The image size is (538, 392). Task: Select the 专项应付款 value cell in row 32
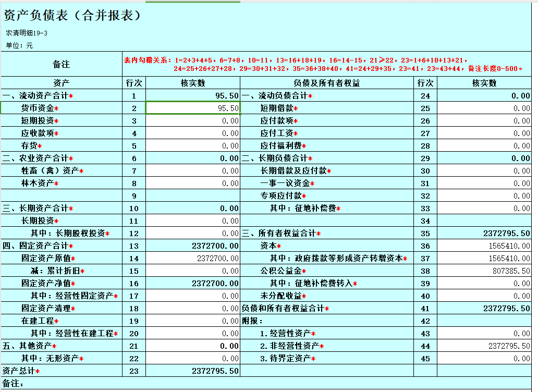click(x=484, y=195)
